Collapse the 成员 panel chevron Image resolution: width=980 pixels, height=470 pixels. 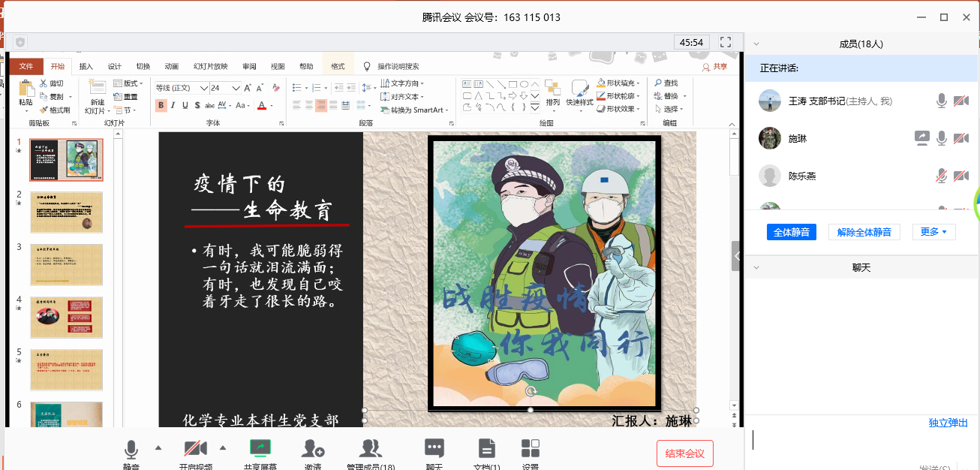(757, 44)
